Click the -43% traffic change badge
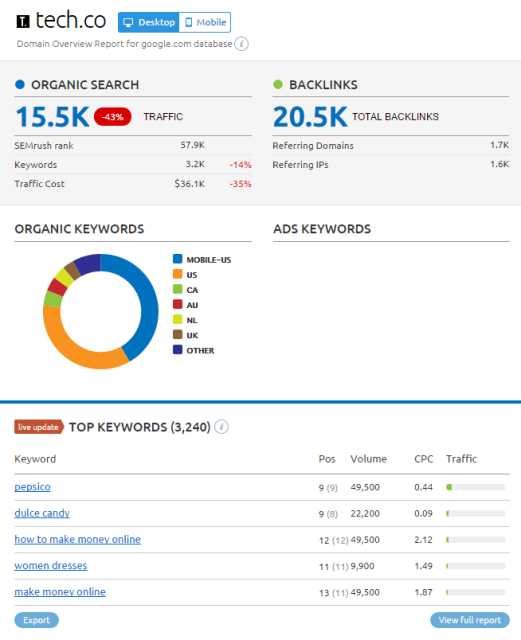 coord(113,117)
